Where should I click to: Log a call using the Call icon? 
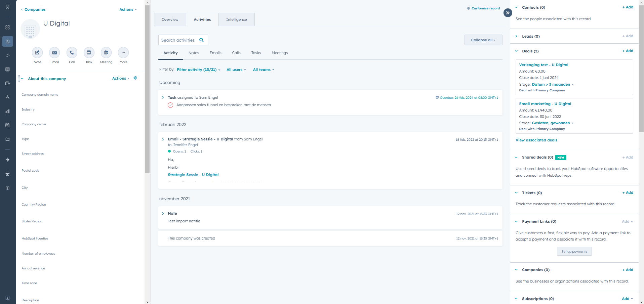(72, 52)
